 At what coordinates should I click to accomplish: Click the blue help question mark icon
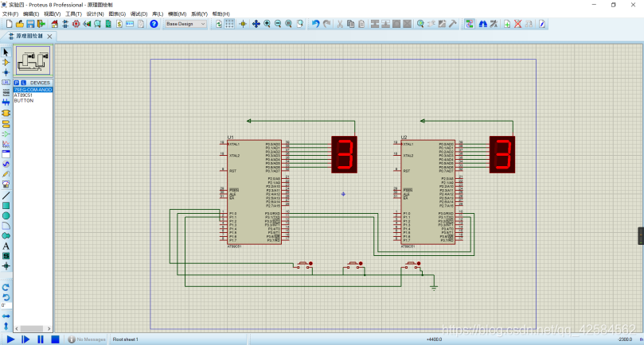point(154,24)
